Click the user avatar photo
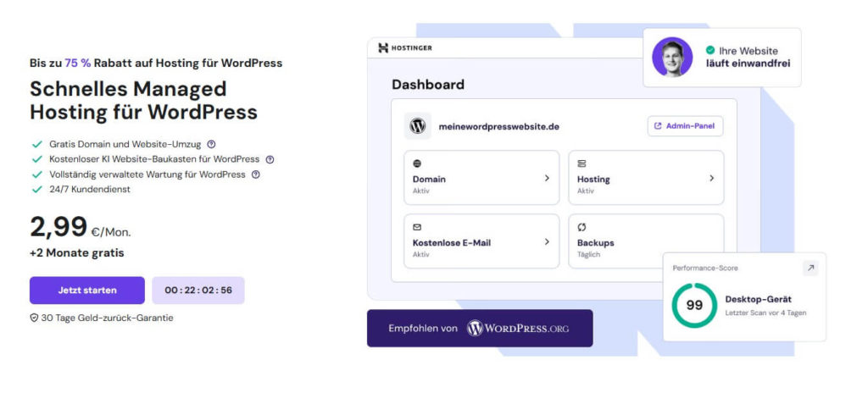This screenshot has width=868, height=393. (x=672, y=57)
